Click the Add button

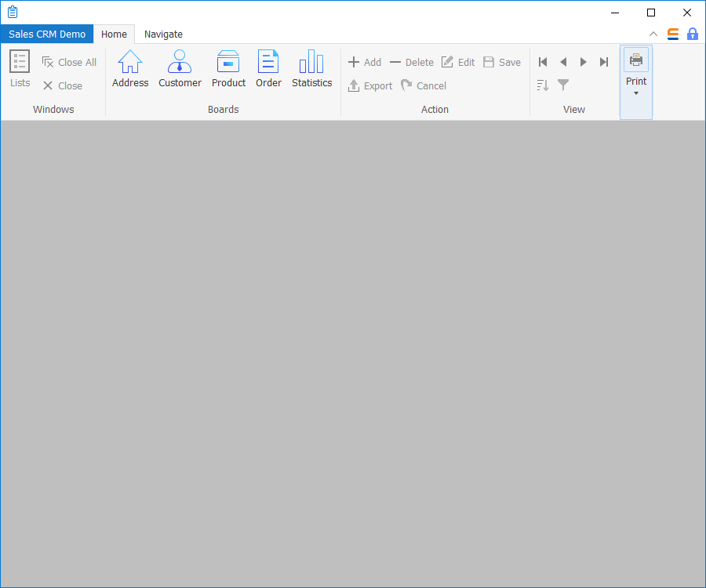click(365, 62)
